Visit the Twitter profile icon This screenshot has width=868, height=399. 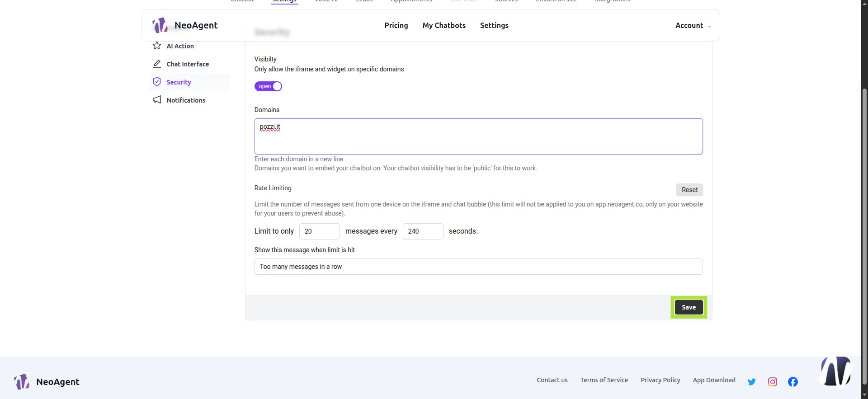coord(751,382)
